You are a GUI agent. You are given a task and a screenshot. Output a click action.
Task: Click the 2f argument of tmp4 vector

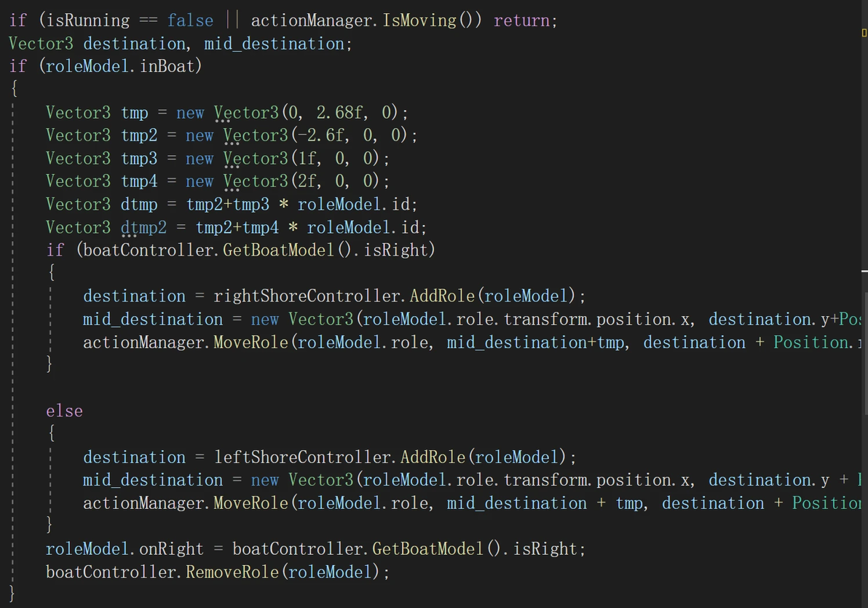[x=307, y=181]
